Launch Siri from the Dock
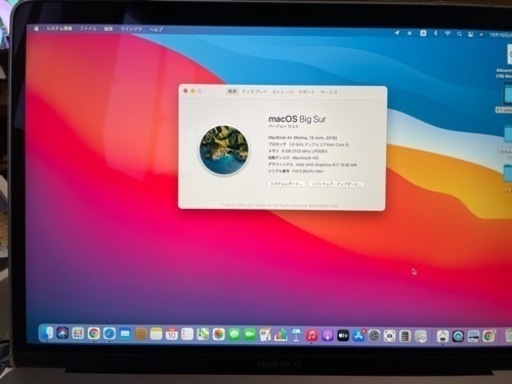This screenshot has width=512, height=384. [62, 333]
